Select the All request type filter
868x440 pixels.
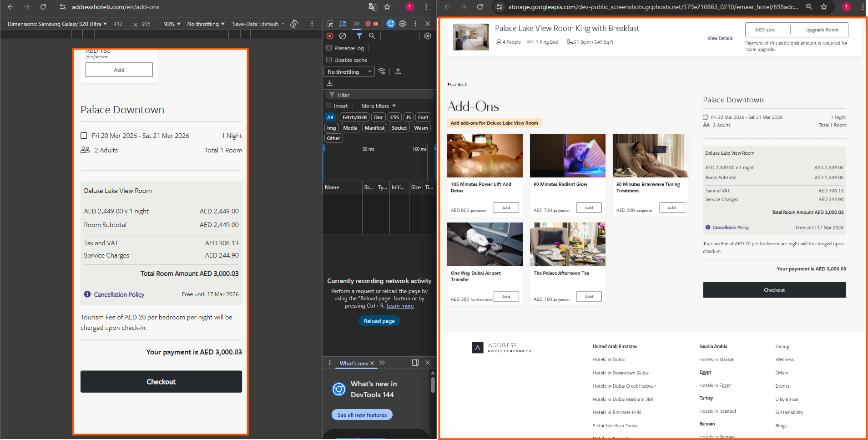(x=330, y=117)
